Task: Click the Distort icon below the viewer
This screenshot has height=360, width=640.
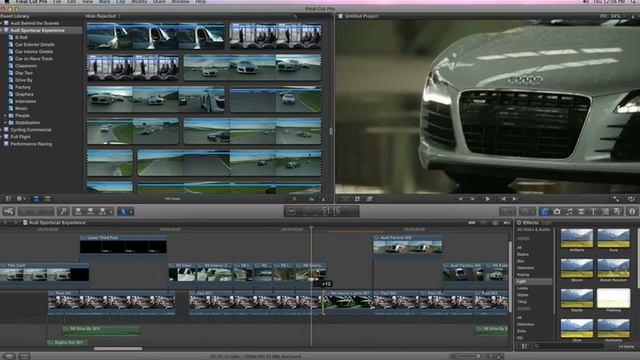Action: click(369, 199)
